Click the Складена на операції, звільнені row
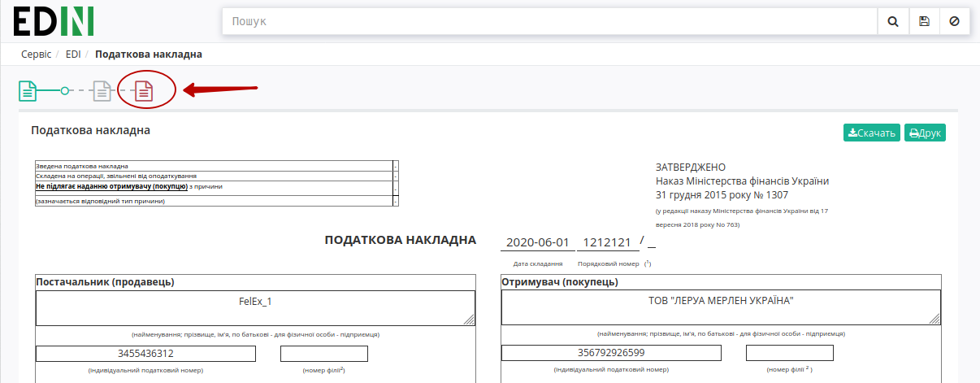 tap(216, 176)
